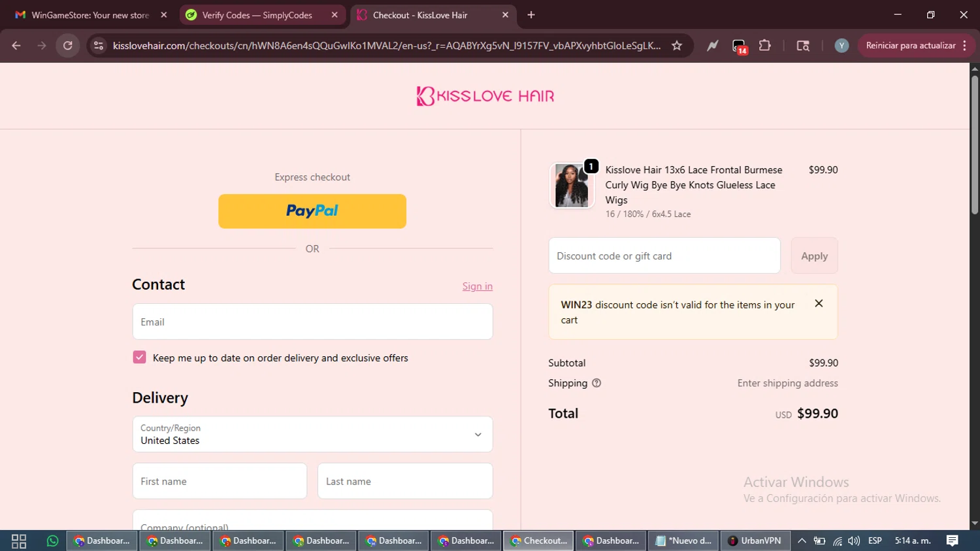Open WhatsApp from the taskbar

click(x=52, y=541)
